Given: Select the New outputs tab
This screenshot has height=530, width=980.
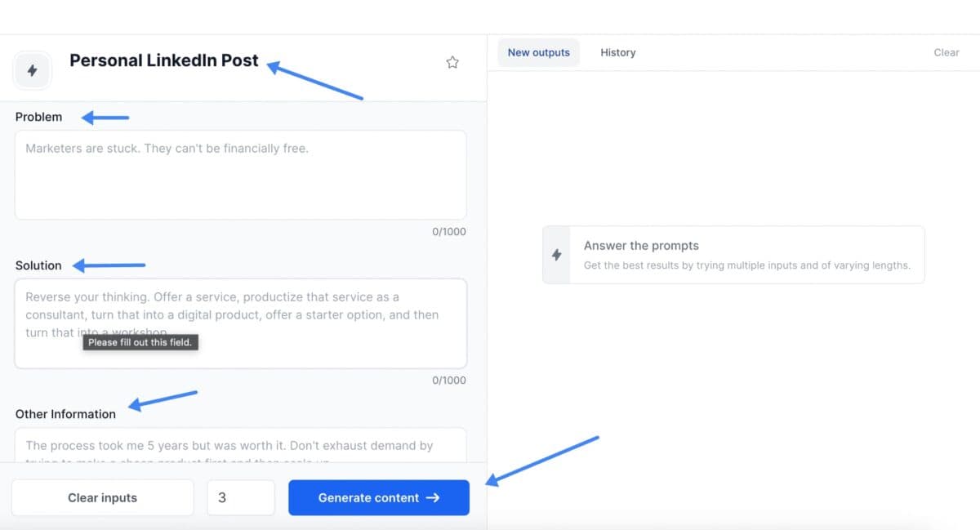Looking at the screenshot, I should 538,52.
